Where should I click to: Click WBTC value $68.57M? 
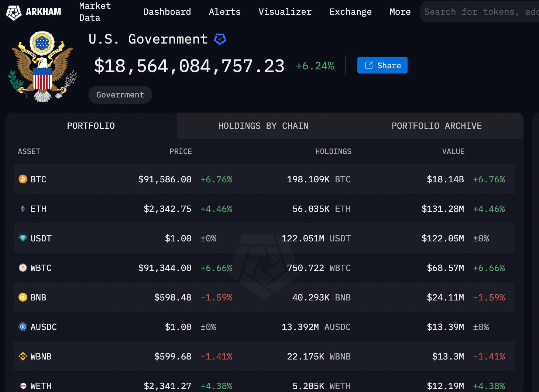coord(445,268)
